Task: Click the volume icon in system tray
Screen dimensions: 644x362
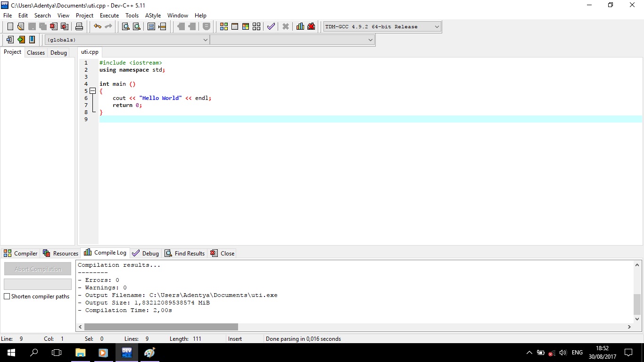Action: coord(563,353)
